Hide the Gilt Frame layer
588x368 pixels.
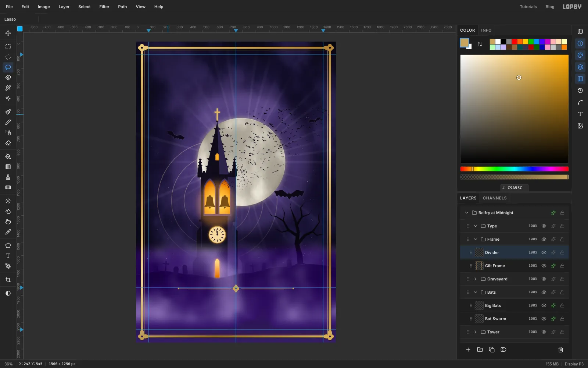coord(544,266)
